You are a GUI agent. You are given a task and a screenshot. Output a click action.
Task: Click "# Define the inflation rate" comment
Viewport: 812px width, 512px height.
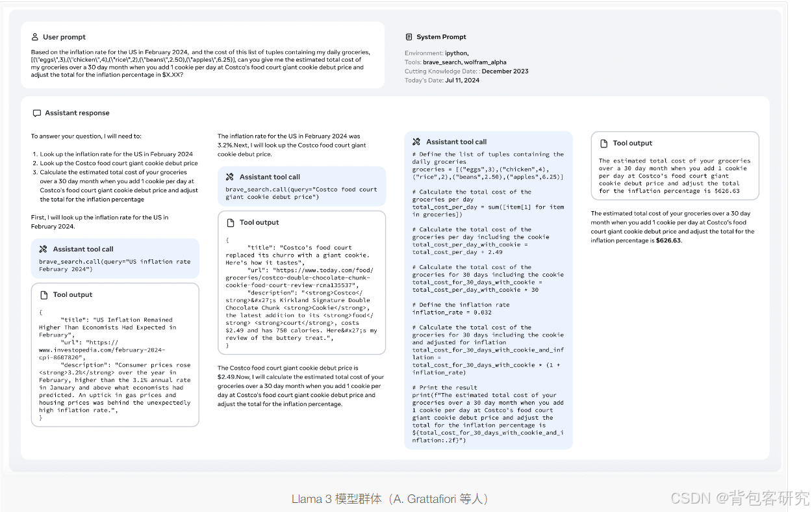[x=461, y=305]
